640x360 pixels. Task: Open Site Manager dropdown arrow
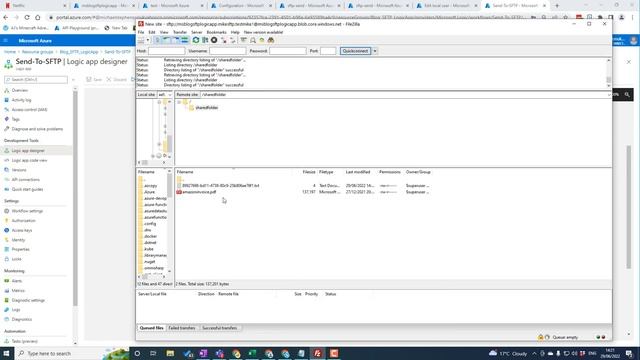[x=148, y=40]
